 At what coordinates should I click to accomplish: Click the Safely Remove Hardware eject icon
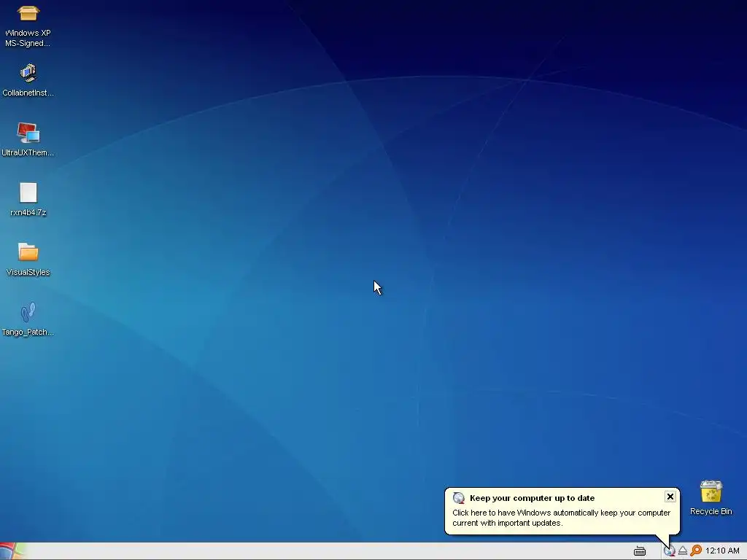(683, 551)
